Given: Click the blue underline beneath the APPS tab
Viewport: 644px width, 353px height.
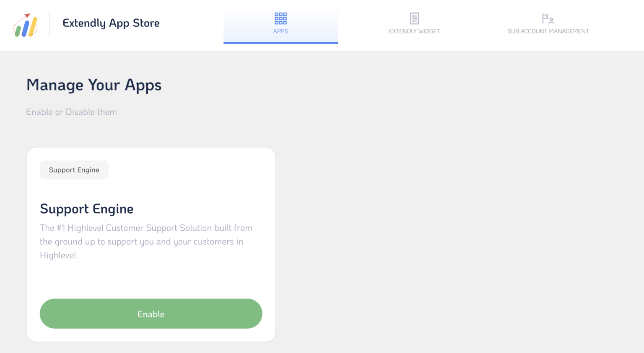Looking at the screenshot, I should (280, 42).
